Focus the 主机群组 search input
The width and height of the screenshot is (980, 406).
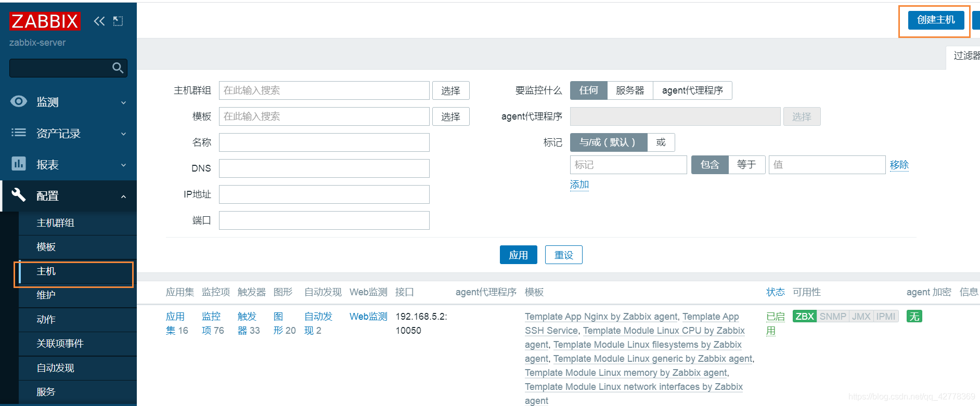(324, 90)
